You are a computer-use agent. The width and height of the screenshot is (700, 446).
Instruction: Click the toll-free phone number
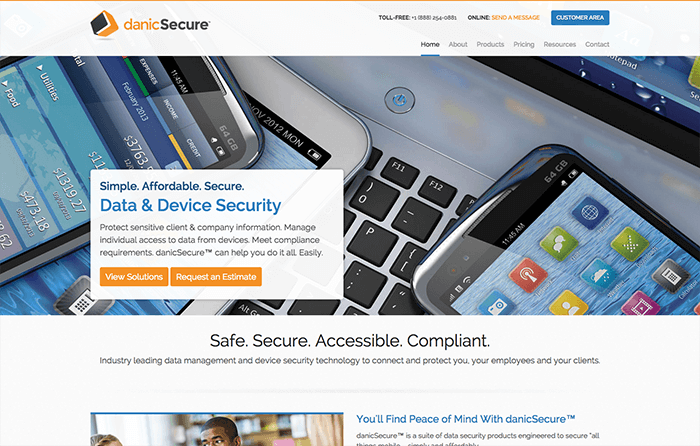(x=434, y=18)
